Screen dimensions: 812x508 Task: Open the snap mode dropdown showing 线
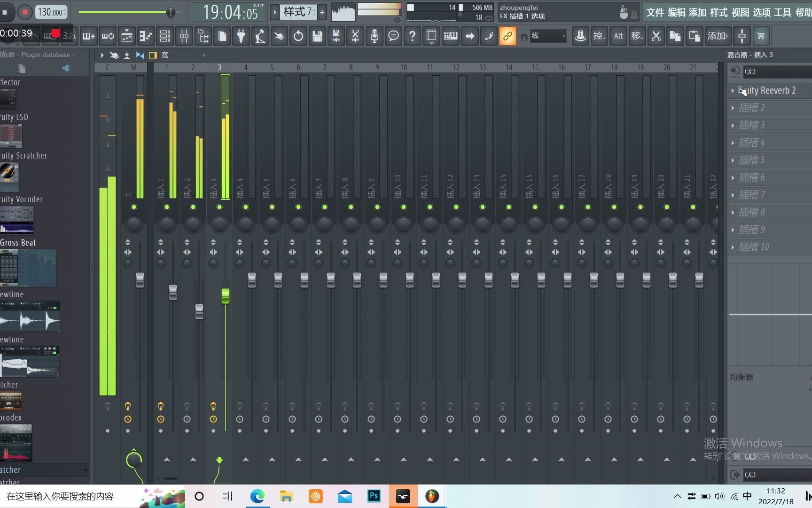click(548, 36)
